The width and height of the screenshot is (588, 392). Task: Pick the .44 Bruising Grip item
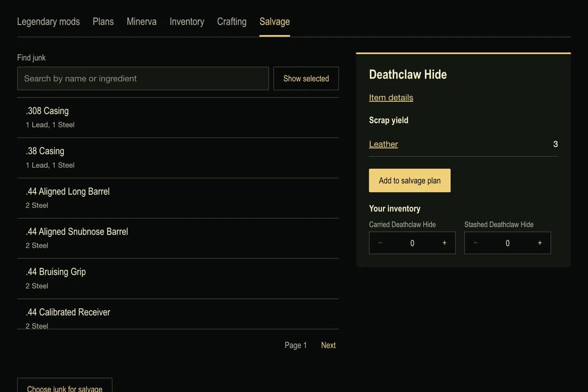(x=178, y=278)
